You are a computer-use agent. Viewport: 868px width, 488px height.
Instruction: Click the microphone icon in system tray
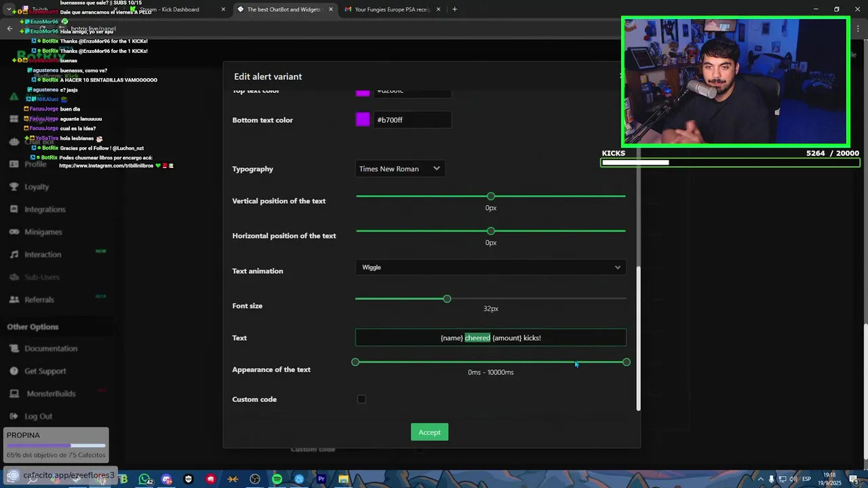(771, 479)
